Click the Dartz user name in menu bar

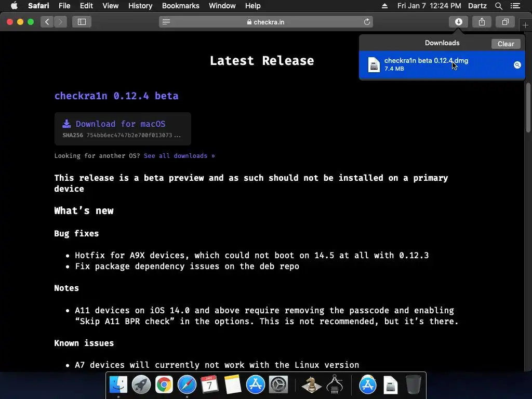pyautogui.click(x=477, y=6)
